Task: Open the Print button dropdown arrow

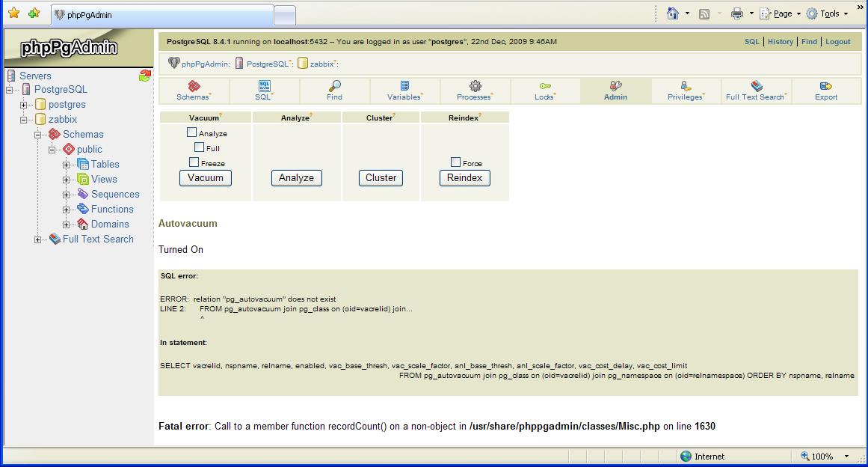Action: pyautogui.click(x=751, y=13)
